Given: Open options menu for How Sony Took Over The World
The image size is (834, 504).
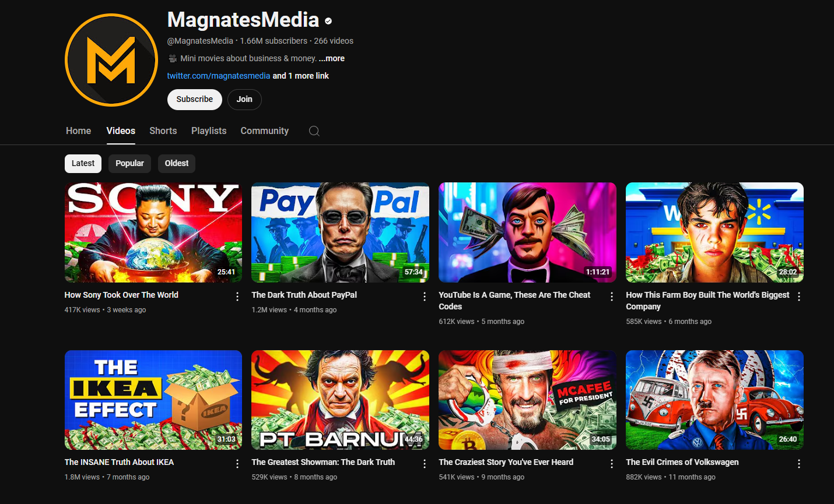Looking at the screenshot, I should click(x=237, y=297).
